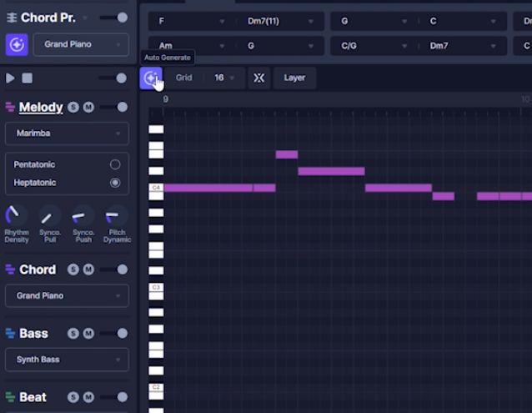Screen dimensions: 532x413
Task: Solo the Chord track
Action: pyautogui.click(x=73, y=269)
